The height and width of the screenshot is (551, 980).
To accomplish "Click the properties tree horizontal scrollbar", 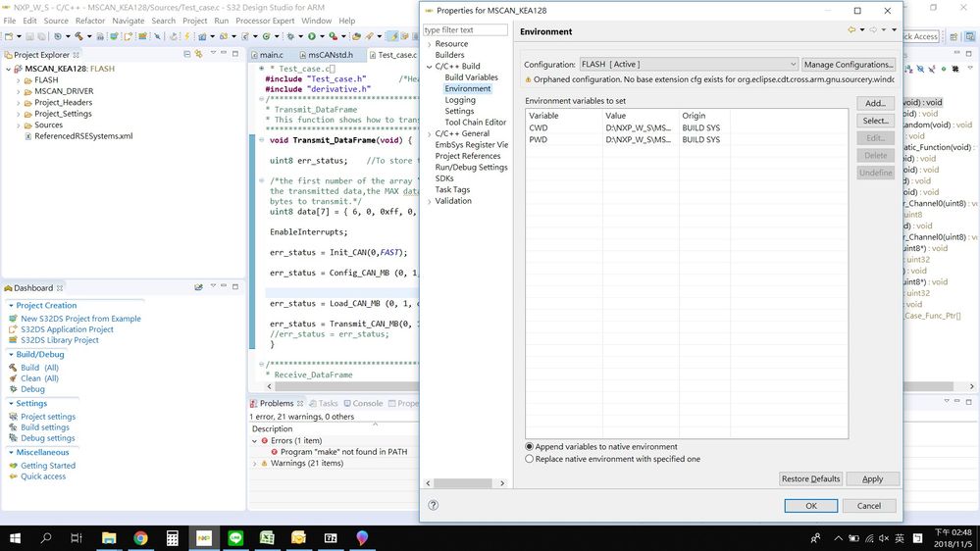I will 463,483.
